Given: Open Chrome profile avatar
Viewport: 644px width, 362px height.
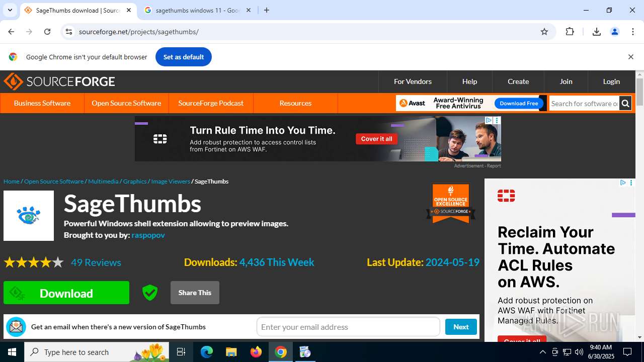Looking at the screenshot, I should pyautogui.click(x=614, y=32).
